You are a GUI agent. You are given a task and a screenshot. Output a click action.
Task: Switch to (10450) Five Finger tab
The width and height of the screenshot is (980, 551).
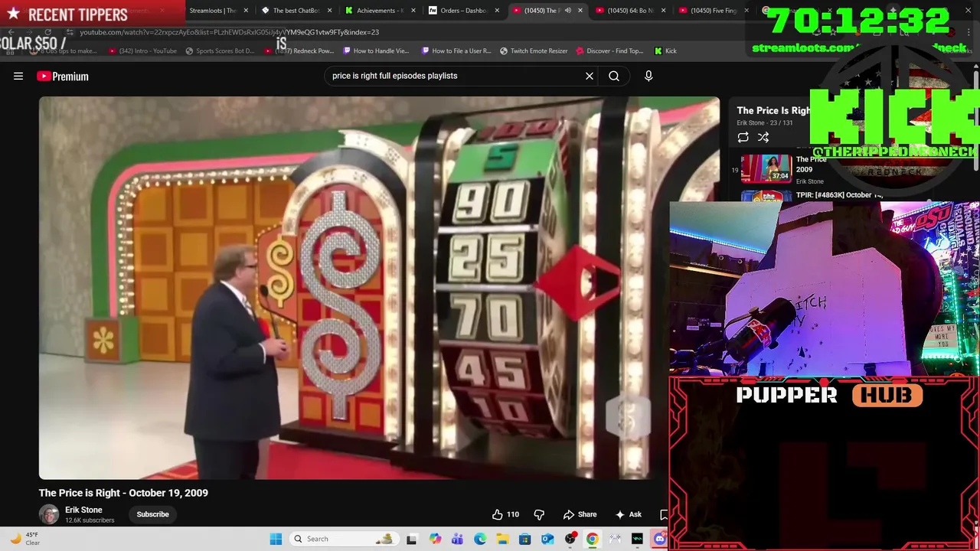[712, 11]
